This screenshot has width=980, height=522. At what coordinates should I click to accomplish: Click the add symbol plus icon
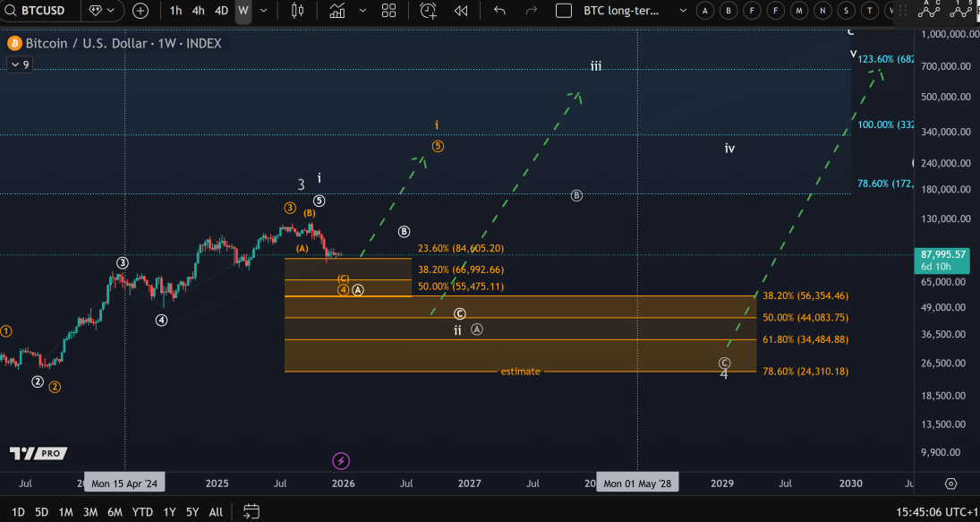click(x=141, y=11)
